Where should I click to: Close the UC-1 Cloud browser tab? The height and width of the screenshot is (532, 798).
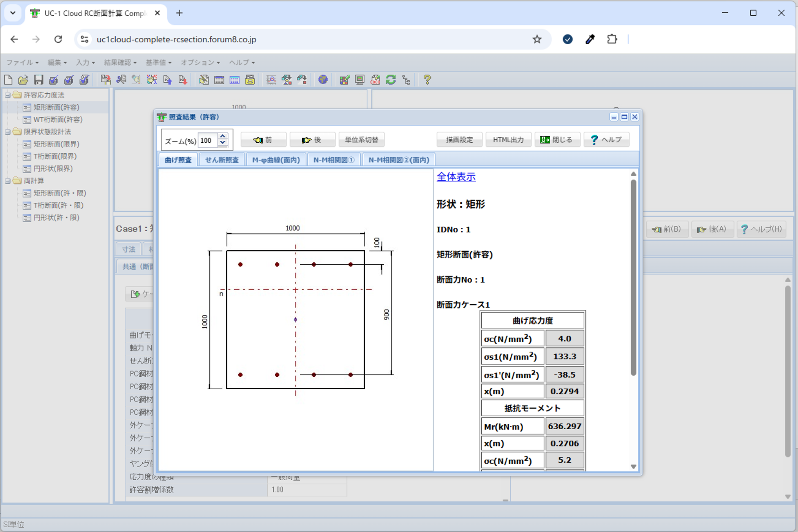tap(157, 13)
